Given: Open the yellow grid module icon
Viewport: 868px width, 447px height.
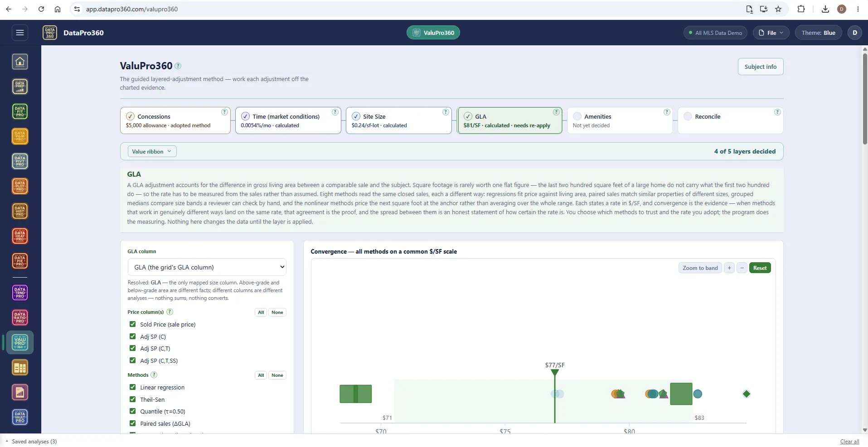Looking at the screenshot, I should 20,368.
